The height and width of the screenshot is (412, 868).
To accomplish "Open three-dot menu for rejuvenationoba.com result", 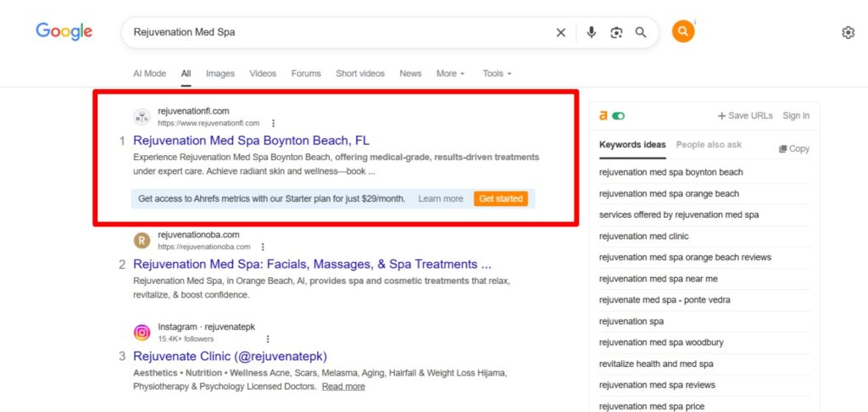I will coord(264,247).
